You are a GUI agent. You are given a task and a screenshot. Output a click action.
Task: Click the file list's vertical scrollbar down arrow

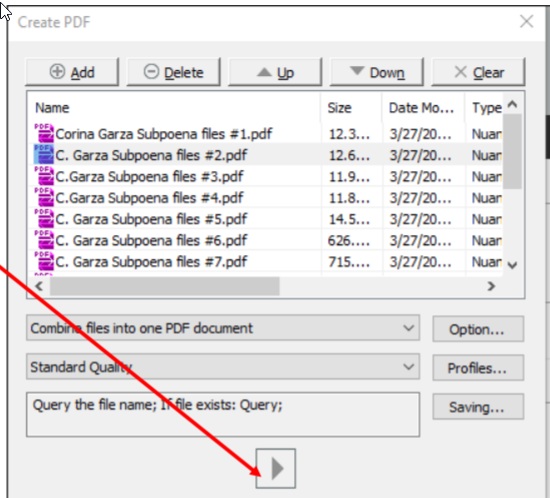[512, 265]
